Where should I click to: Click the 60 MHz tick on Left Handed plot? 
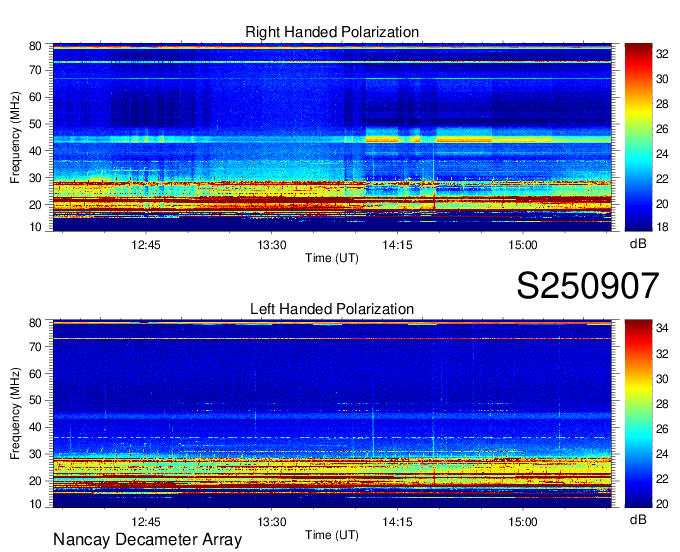(35, 374)
